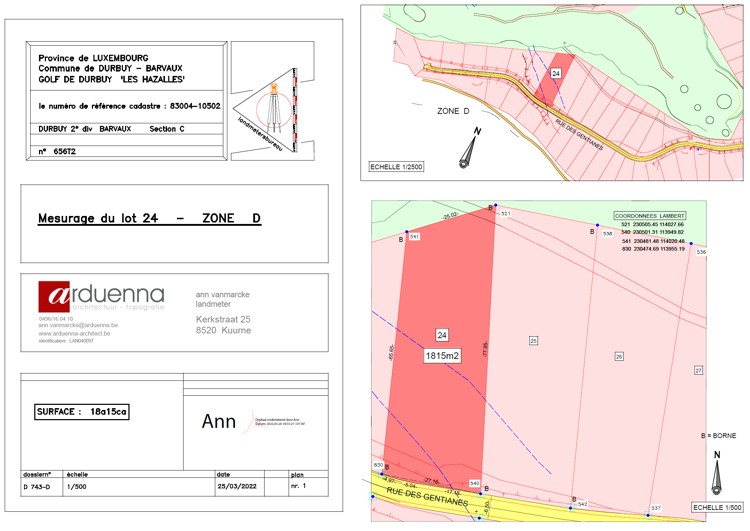Click the ECHELLE 1/2500 scale label
Viewport: 750px width, 531px height.
(396, 167)
